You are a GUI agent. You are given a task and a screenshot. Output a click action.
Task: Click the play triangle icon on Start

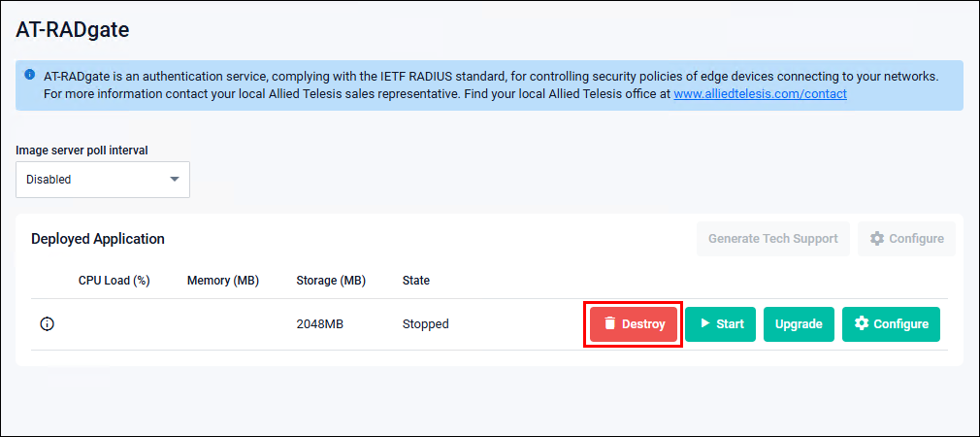click(705, 324)
